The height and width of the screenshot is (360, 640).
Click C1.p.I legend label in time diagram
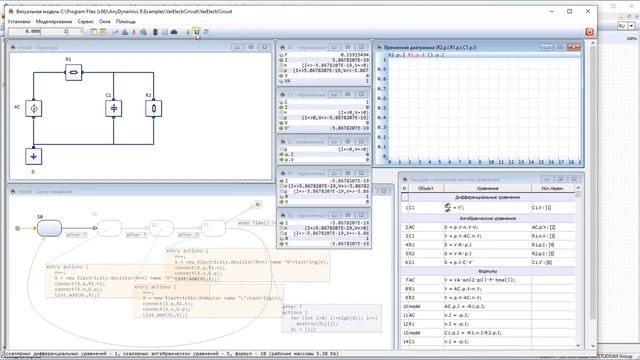436,55
